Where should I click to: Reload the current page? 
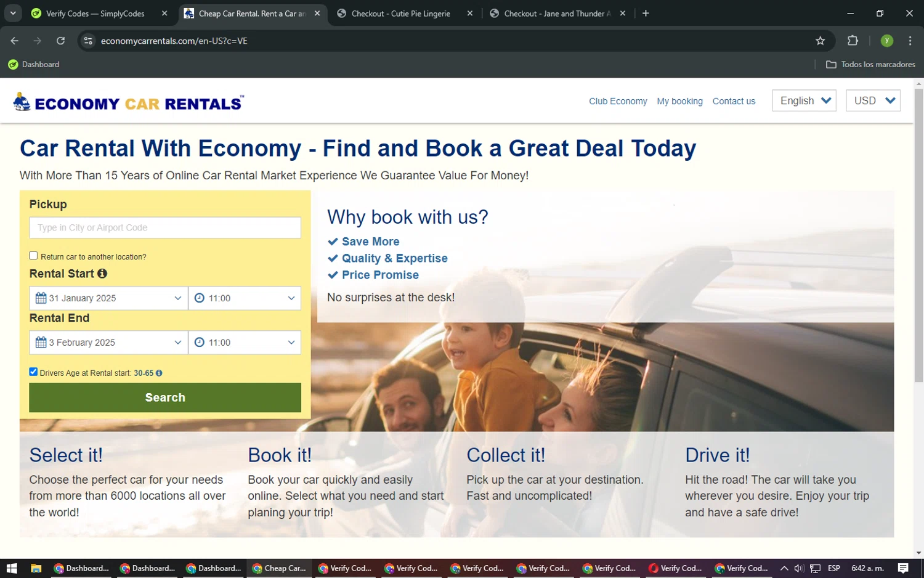click(x=60, y=41)
